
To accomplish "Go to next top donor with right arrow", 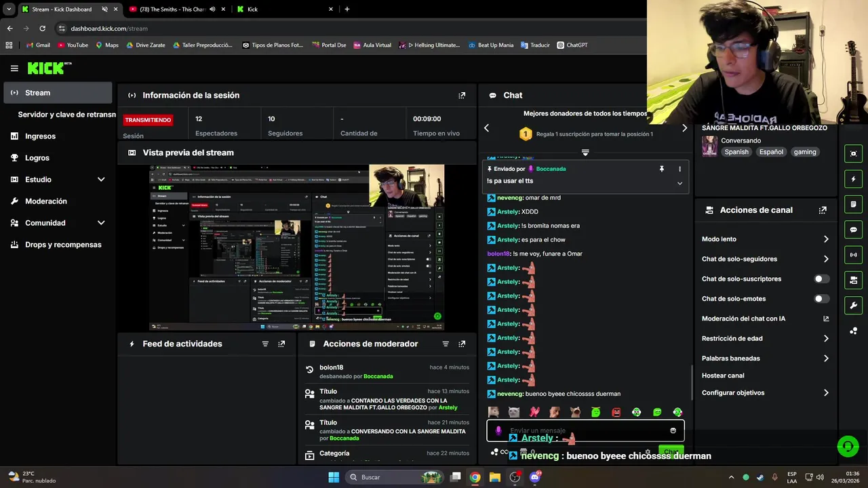I will tap(684, 128).
